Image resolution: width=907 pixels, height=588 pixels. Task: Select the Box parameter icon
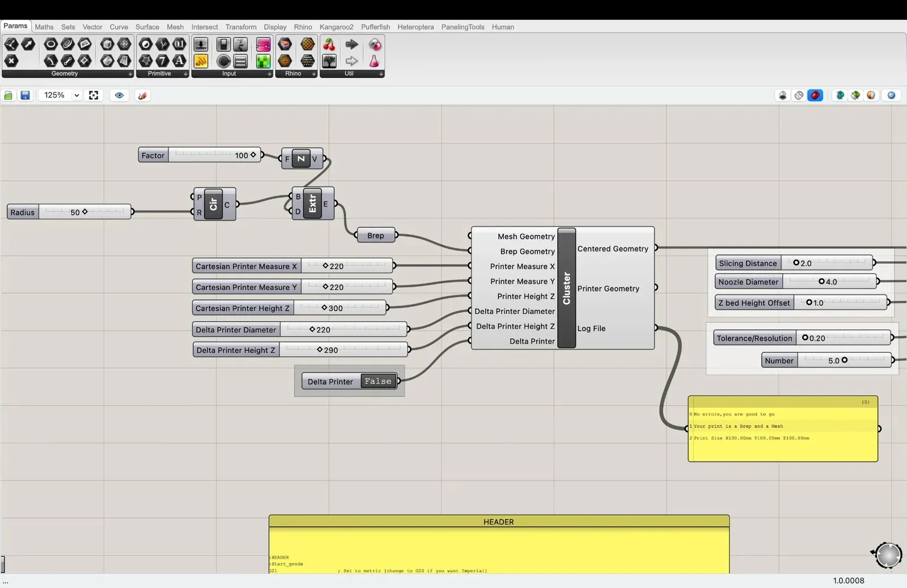(107, 44)
